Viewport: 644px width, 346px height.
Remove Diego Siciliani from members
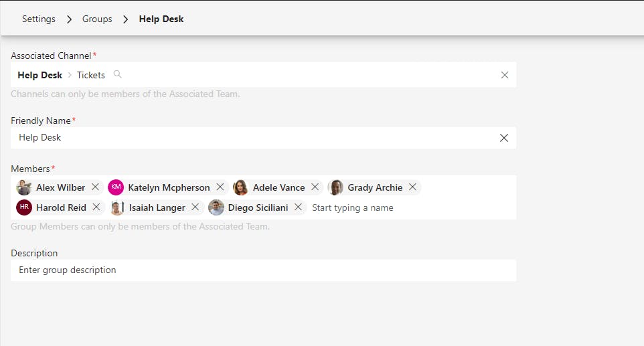point(298,207)
